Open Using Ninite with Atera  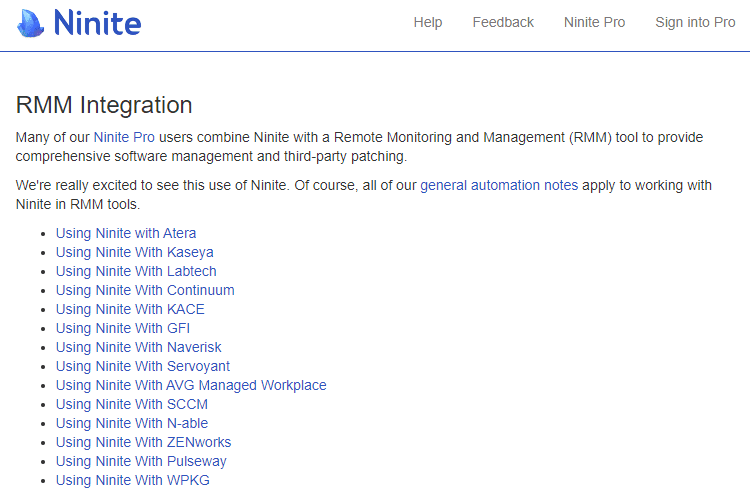pyautogui.click(x=126, y=233)
